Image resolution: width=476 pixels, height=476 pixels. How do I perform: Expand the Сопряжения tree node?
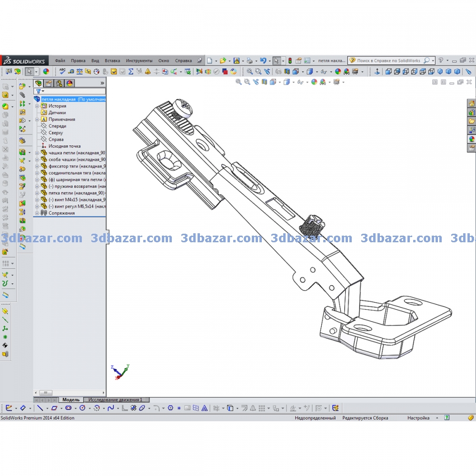coord(37,213)
